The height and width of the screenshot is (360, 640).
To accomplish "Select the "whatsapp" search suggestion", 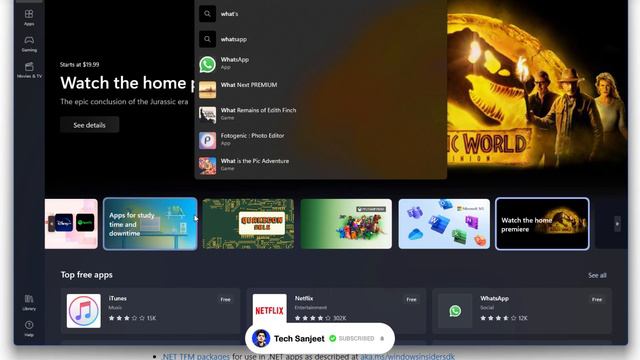I will [x=320, y=39].
